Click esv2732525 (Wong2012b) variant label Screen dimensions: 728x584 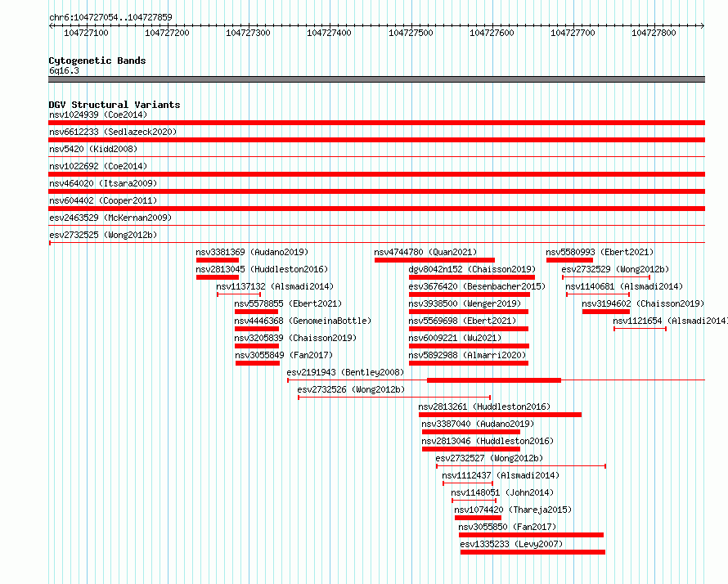[103, 235]
